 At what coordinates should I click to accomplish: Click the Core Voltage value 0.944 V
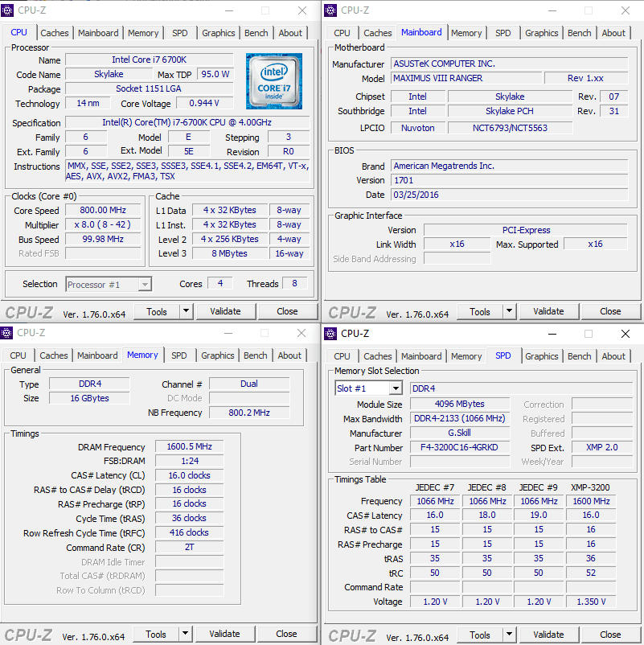tap(204, 103)
